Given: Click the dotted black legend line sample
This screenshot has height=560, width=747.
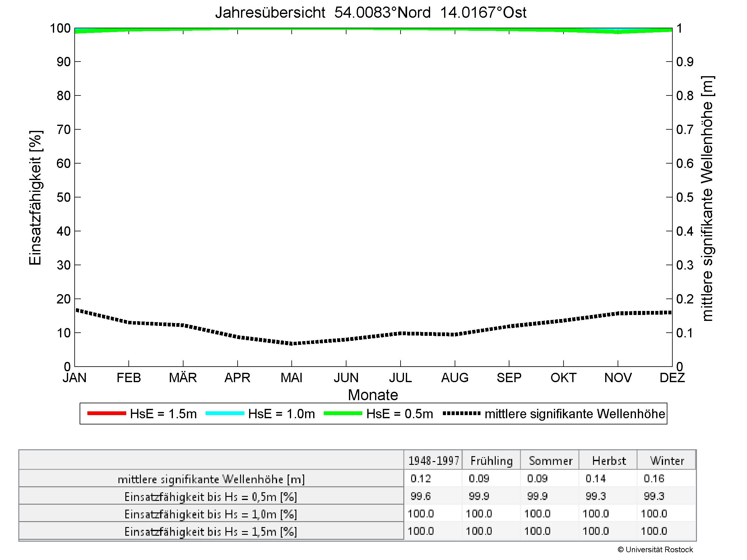Looking at the screenshot, I should (461, 413).
